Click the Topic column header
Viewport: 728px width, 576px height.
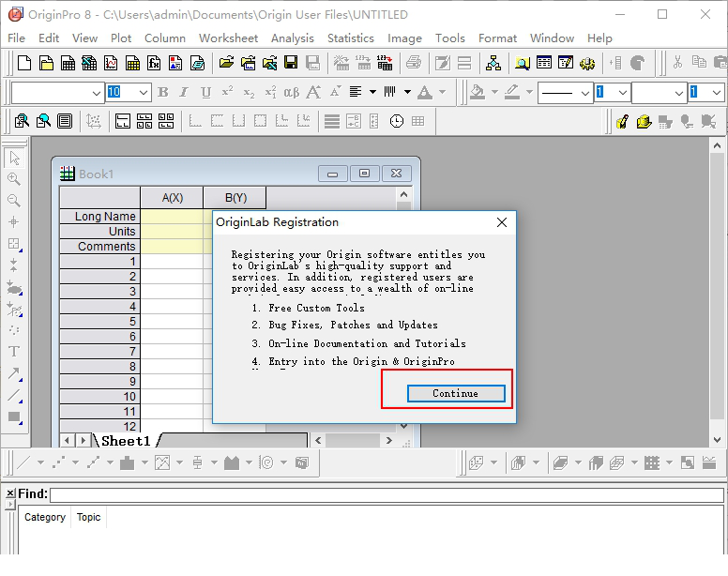pyautogui.click(x=89, y=517)
